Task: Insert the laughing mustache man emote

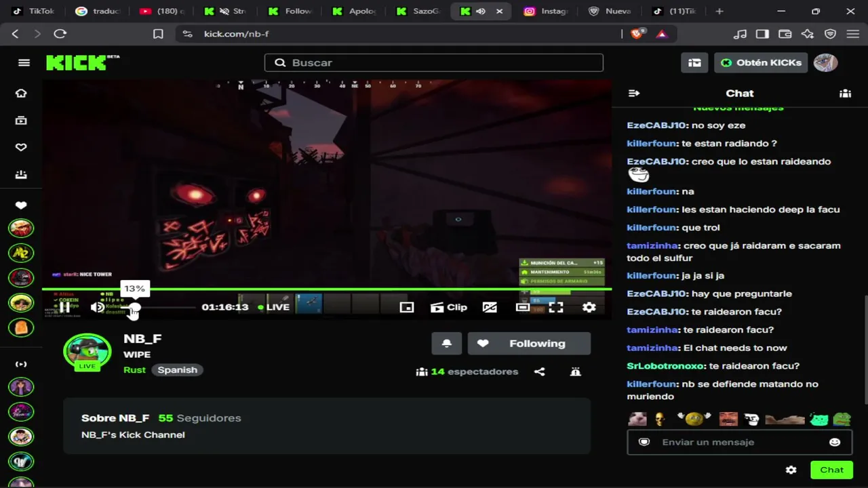Action: pos(728,419)
